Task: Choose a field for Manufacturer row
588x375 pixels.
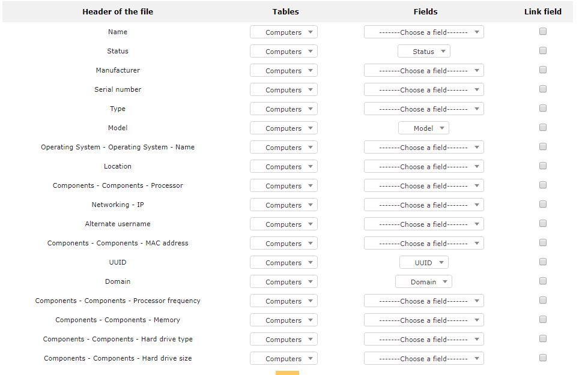Action: point(424,70)
